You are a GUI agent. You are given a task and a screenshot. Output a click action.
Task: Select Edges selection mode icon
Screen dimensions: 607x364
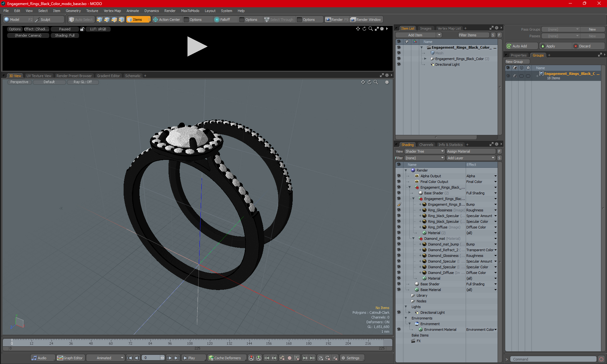coord(107,20)
